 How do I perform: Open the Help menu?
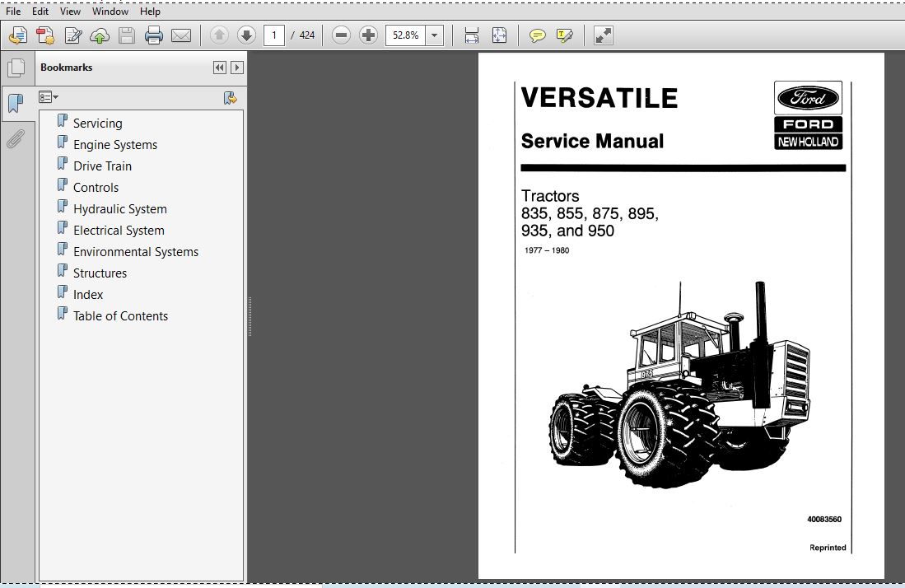150,11
